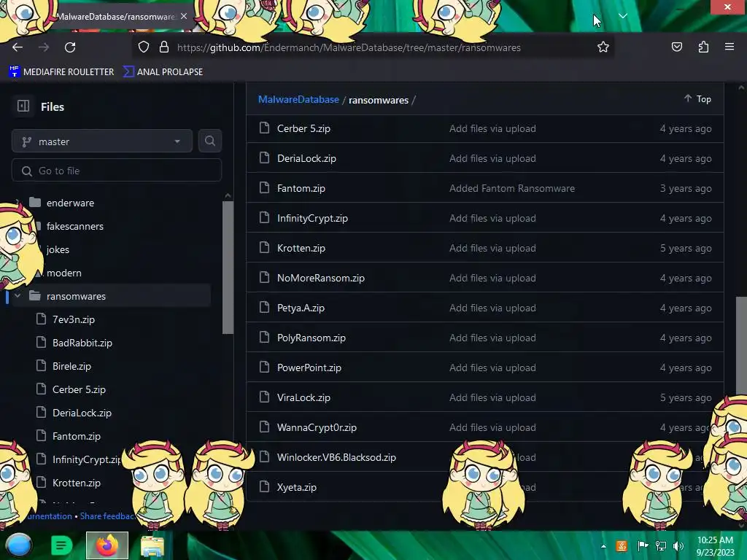
Task: Bookmark this page with star icon
Action: tap(603, 47)
